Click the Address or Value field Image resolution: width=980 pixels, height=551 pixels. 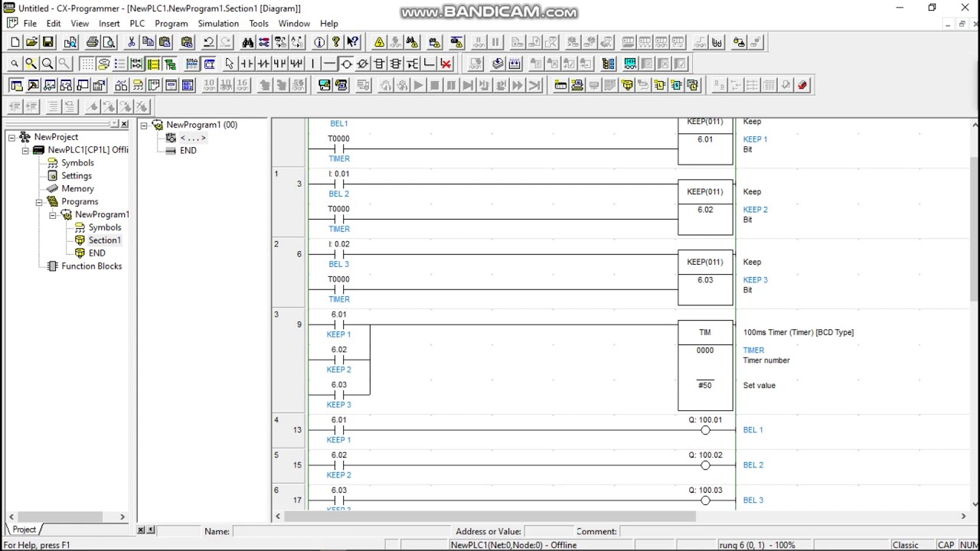tap(548, 531)
